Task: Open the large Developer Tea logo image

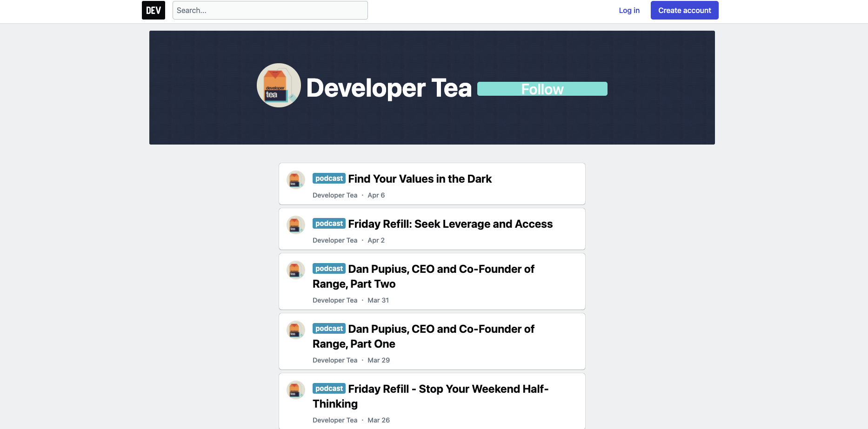Action: [x=279, y=86]
